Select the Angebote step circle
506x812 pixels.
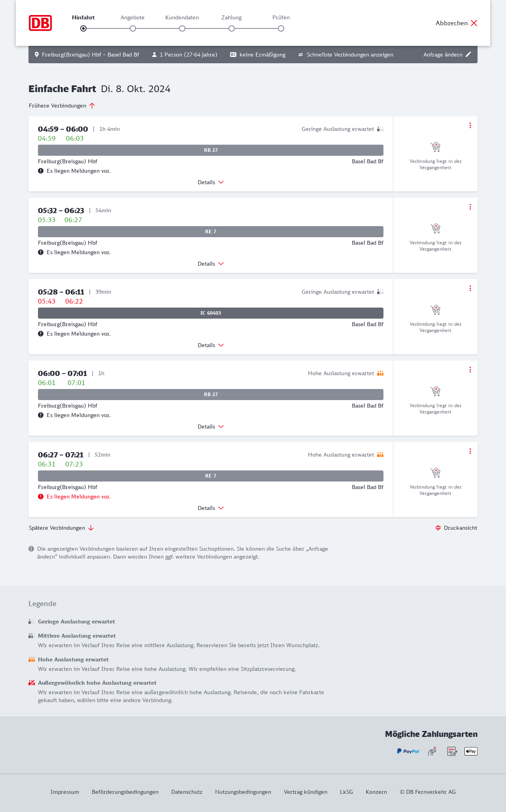point(133,28)
